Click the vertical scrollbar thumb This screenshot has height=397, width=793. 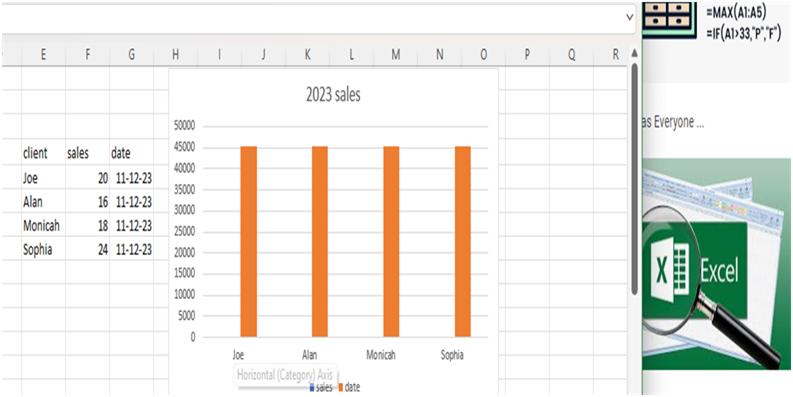tap(635, 179)
